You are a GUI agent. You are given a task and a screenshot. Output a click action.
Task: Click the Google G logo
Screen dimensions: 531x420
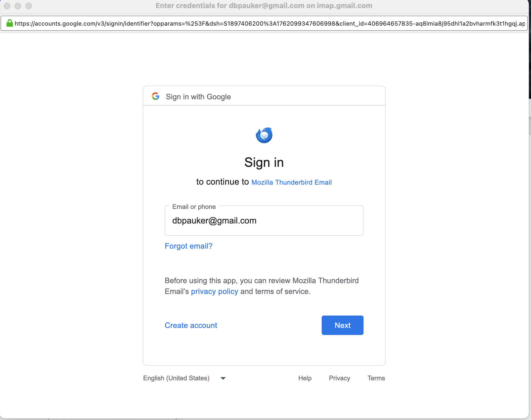[156, 96]
